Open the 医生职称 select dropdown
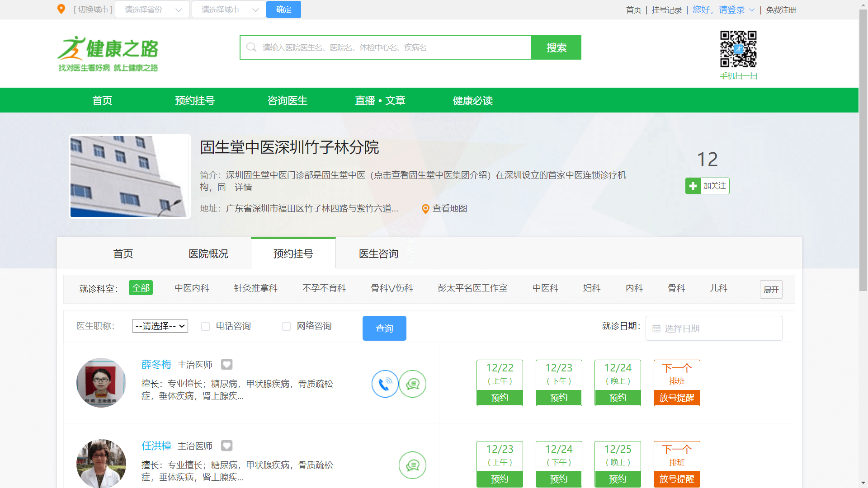This screenshot has height=488, width=868. click(x=160, y=326)
